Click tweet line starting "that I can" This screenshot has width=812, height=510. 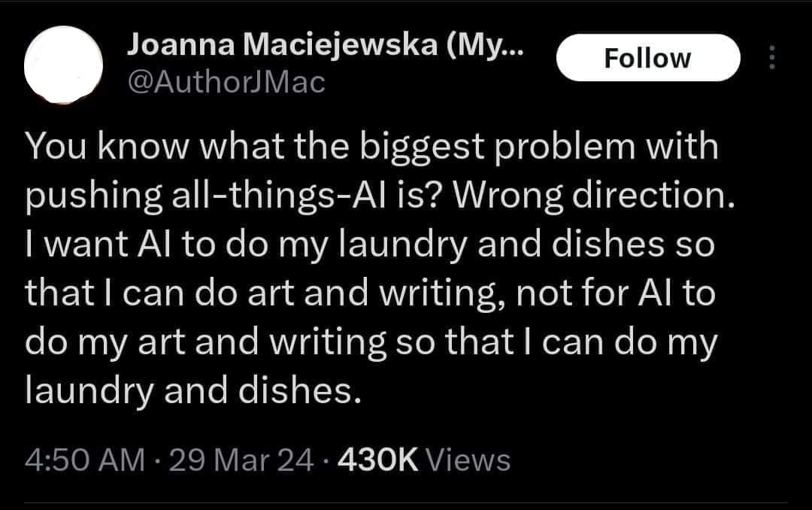point(369,294)
